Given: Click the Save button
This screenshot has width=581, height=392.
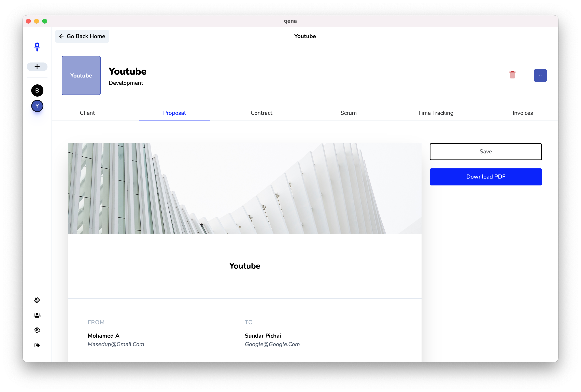Looking at the screenshot, I should (x=485, y=152).
